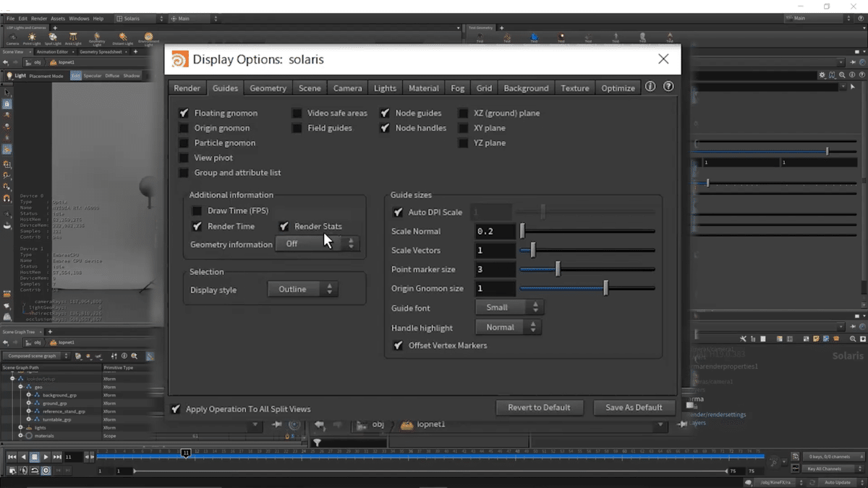Click info icon in Scene Graph Tree toolbar

click(124, 356)
